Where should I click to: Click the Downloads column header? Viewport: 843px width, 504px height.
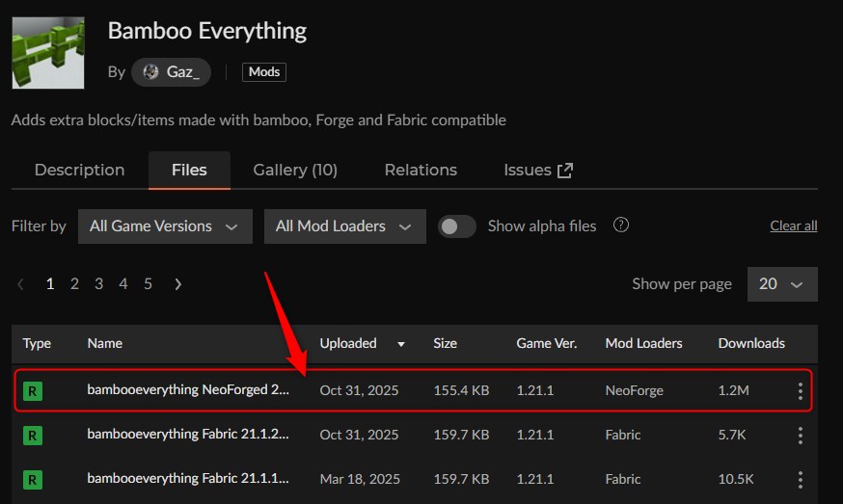[751, 343]
